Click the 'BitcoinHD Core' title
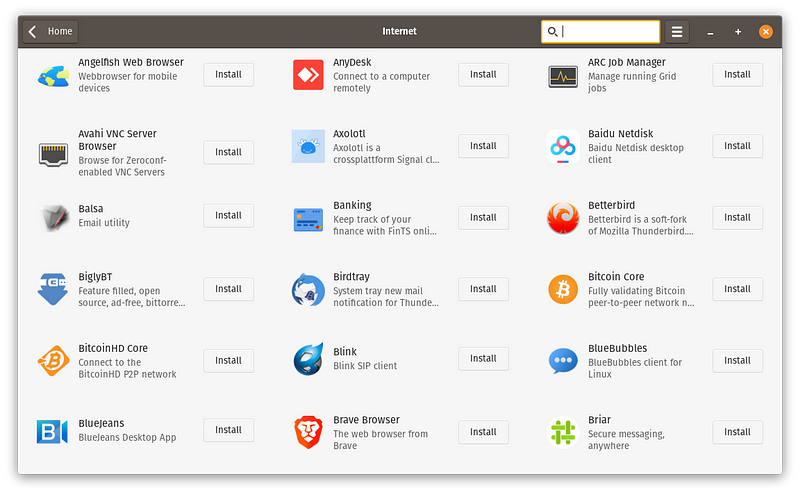Screen dimensions: 800x494 coord(113,348)
